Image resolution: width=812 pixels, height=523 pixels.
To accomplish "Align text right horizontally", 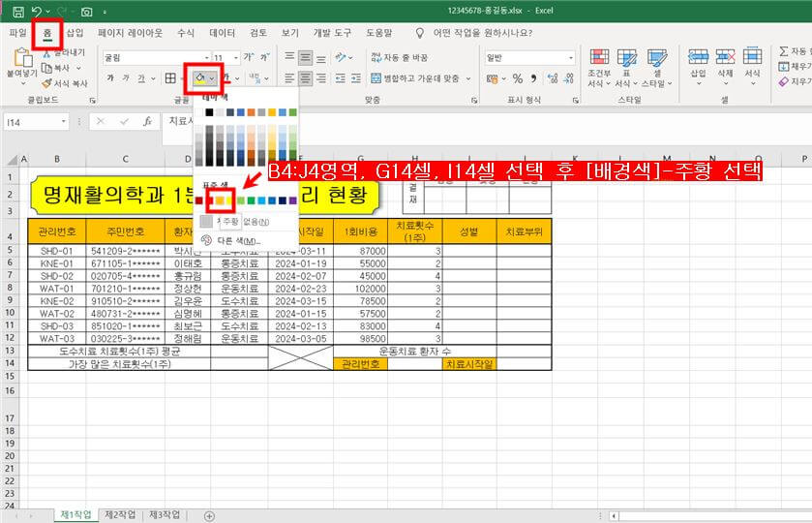I will pyautogui.click(x=321, y=78).
